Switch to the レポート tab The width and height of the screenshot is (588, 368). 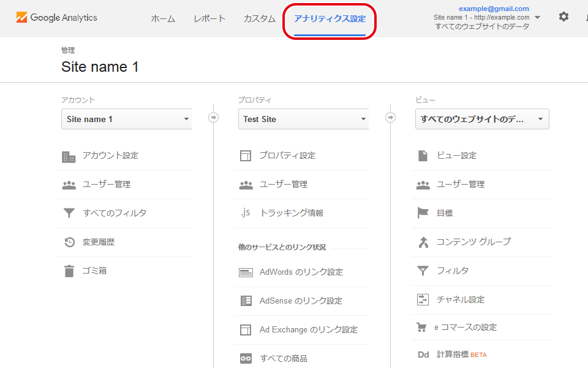[209, 19]
